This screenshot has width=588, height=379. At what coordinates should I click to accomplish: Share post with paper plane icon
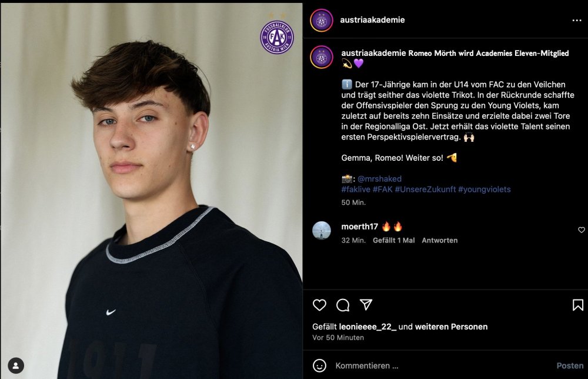coord(366,305)
